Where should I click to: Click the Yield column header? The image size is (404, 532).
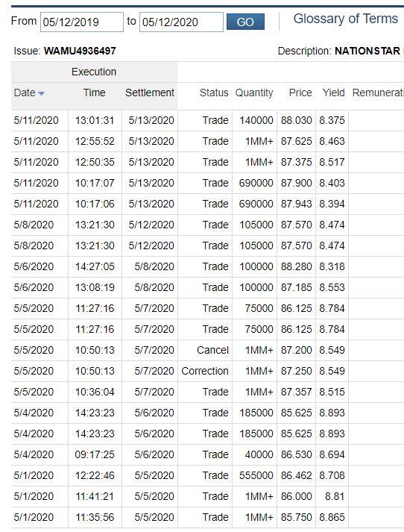(333, 93)
